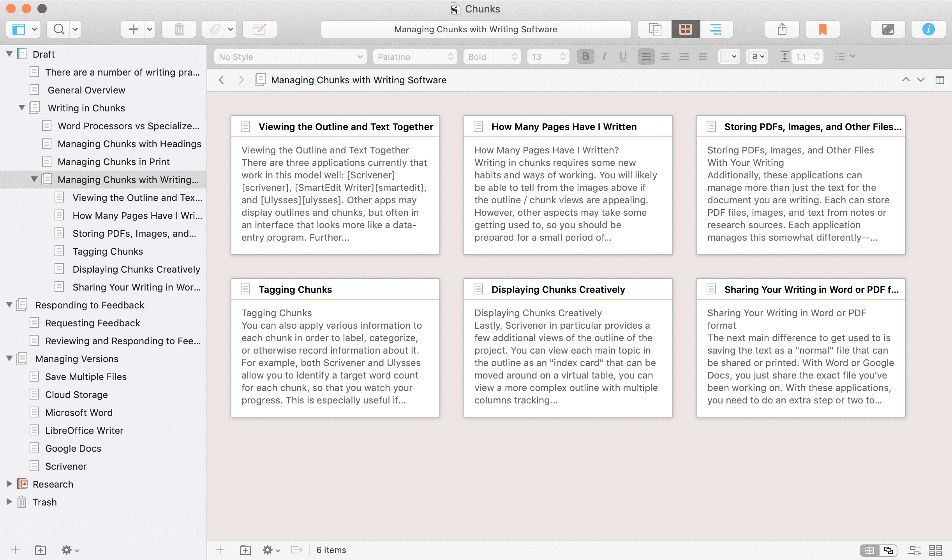The width and height of the screenshot is (952, 560).
Task: Click the trash icon in the toolbar
Action: (179, 29)
